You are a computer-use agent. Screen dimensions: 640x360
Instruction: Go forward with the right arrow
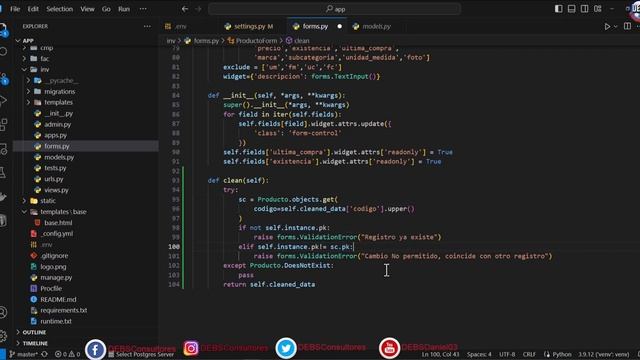point(198,9)
